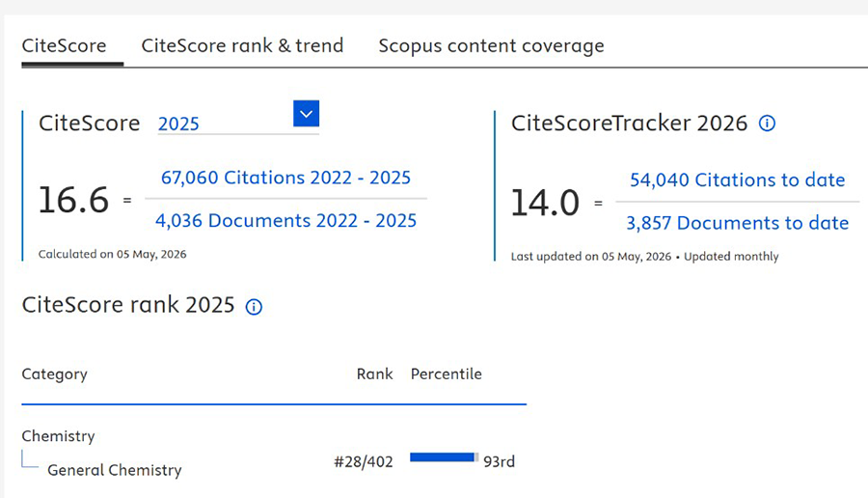This screenshot has width=868, height=498.
Task: Select the Chemistry parent category
Action: click(58, 436)
